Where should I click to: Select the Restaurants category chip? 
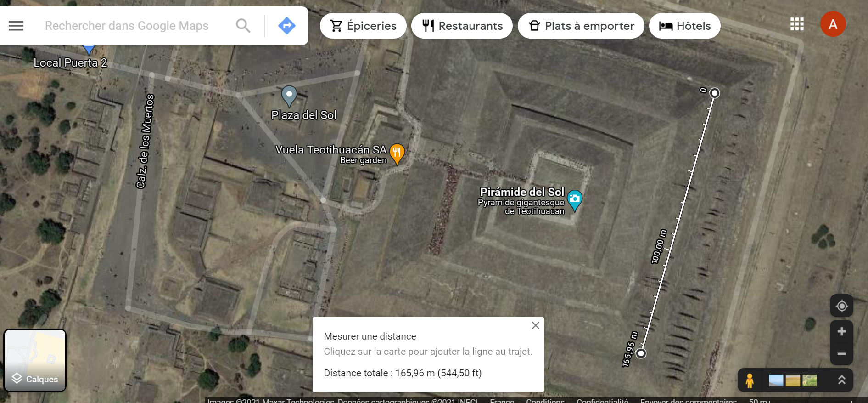[462, 26]
